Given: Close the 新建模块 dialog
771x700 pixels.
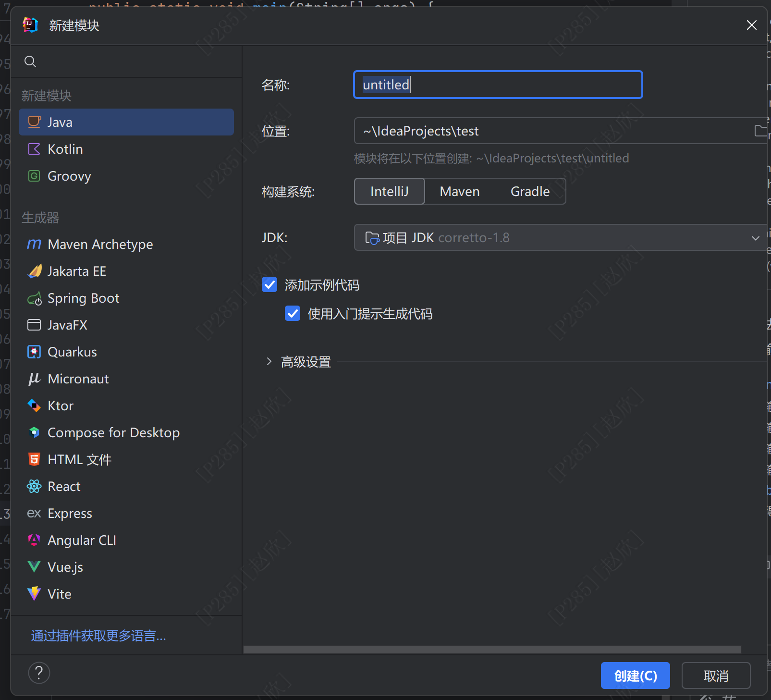Looking at the screenshot, I should click(752, 25).
